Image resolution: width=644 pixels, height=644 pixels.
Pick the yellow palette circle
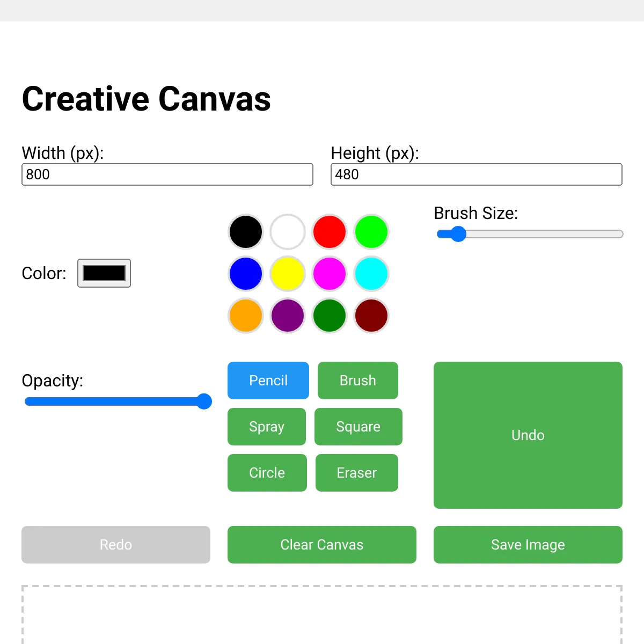288,274
